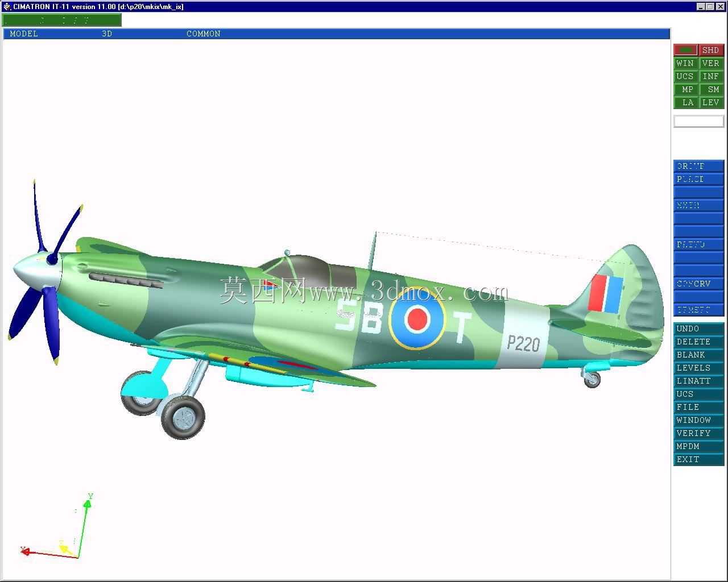
Task: Choose VERIFY in the side menu
Action: coord(699,433)
